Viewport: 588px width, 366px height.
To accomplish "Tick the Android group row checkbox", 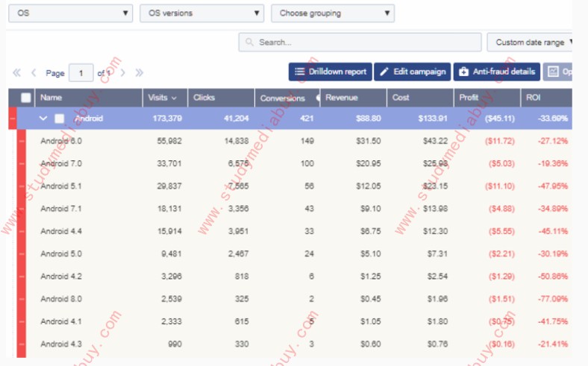I will (59, 119).
